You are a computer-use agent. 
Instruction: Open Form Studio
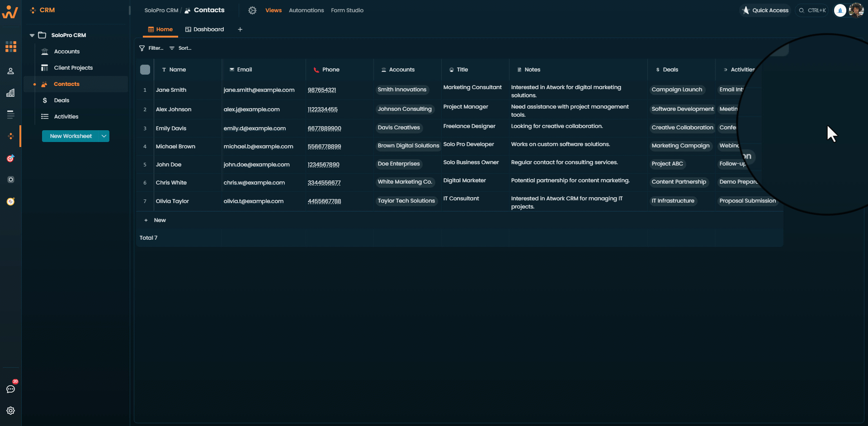(347, 10)
